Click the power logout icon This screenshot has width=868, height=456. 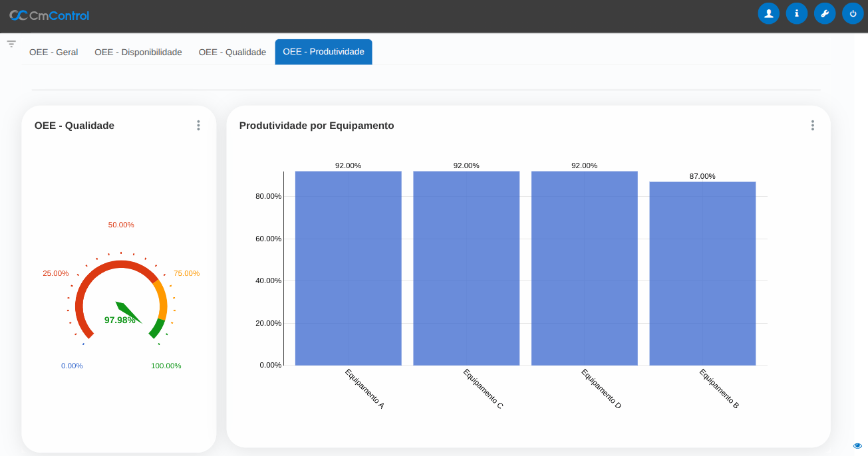coord(853,13)
